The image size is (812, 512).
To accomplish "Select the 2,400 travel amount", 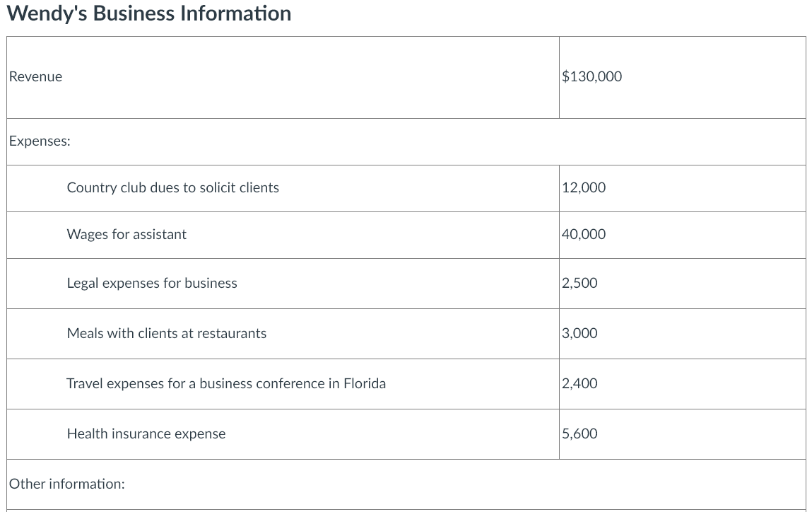I will [x=579, y=383].
